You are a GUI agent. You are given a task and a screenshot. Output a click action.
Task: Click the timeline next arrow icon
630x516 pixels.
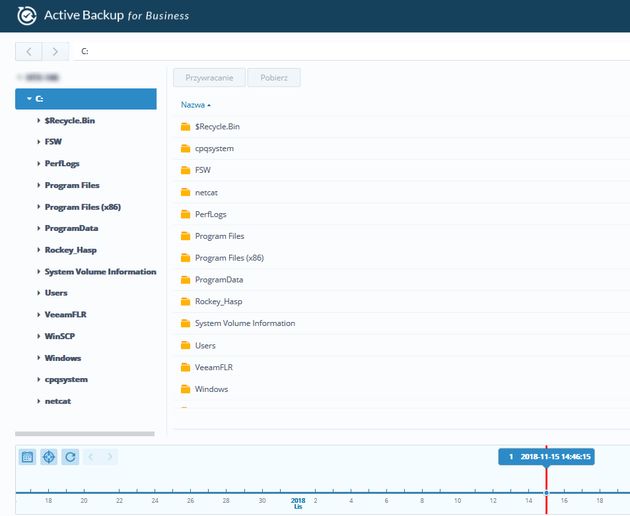point(109,457)
